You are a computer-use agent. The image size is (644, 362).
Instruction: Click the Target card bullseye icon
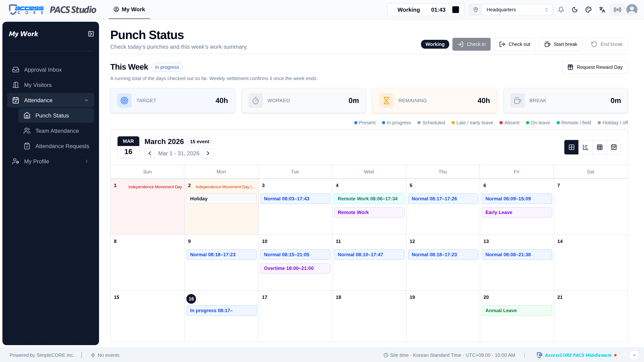pos(124,100)
